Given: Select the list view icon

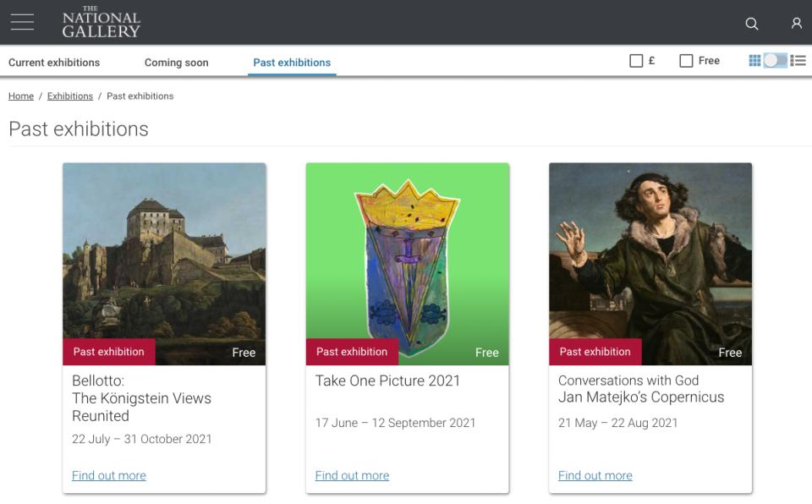Looking at the screenshot, I should click(x=798, y=61).
